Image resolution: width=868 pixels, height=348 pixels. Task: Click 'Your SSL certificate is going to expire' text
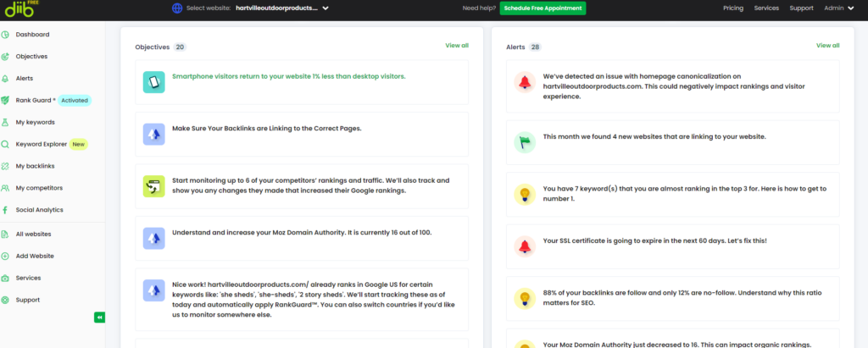tap(655, 240)
